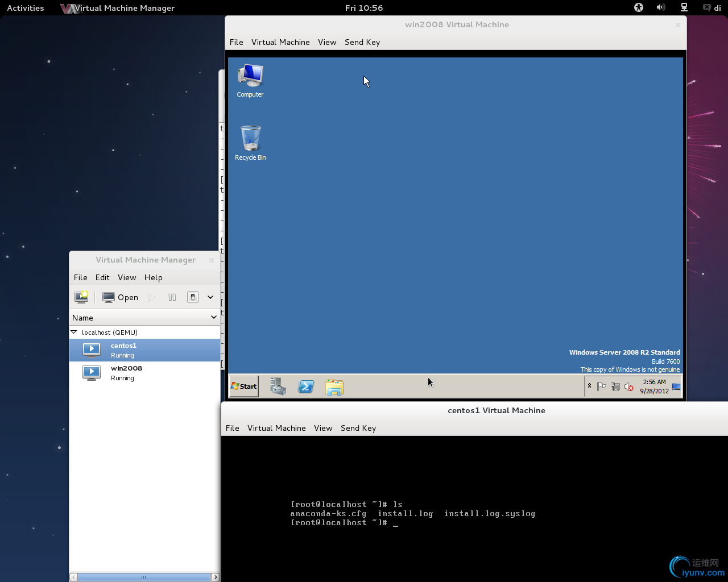The height and width of the screenshot is (582, 728).
Task: Click the Pause virtual machine icon
Action: [x=172, y=297]
